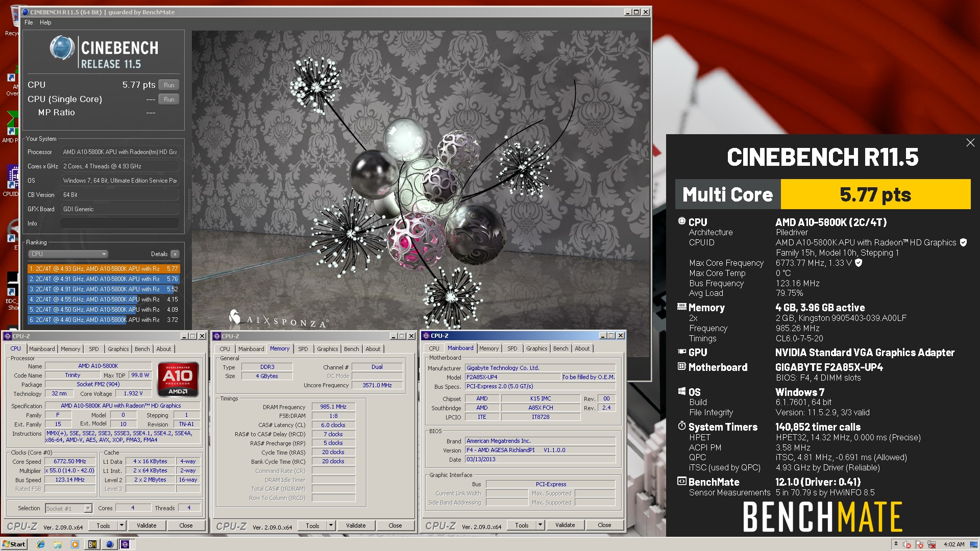Launch Windows Media Player from taskbar
Screen dimensions: 980x551
75,544
